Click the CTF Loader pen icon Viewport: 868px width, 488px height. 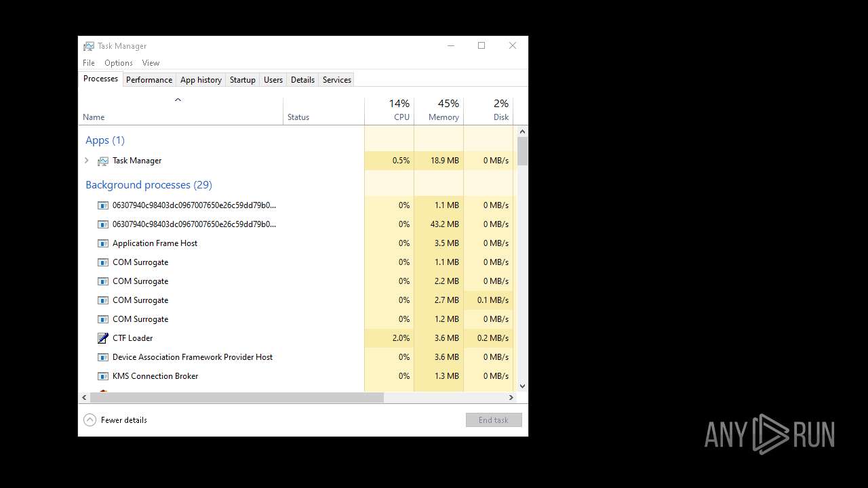coord(103,338)
